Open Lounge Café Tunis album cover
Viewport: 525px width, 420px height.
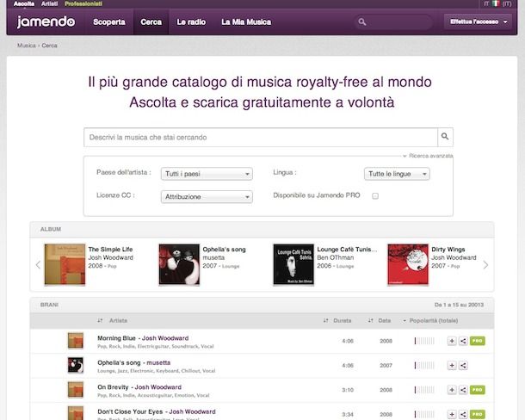click(293, 264)
